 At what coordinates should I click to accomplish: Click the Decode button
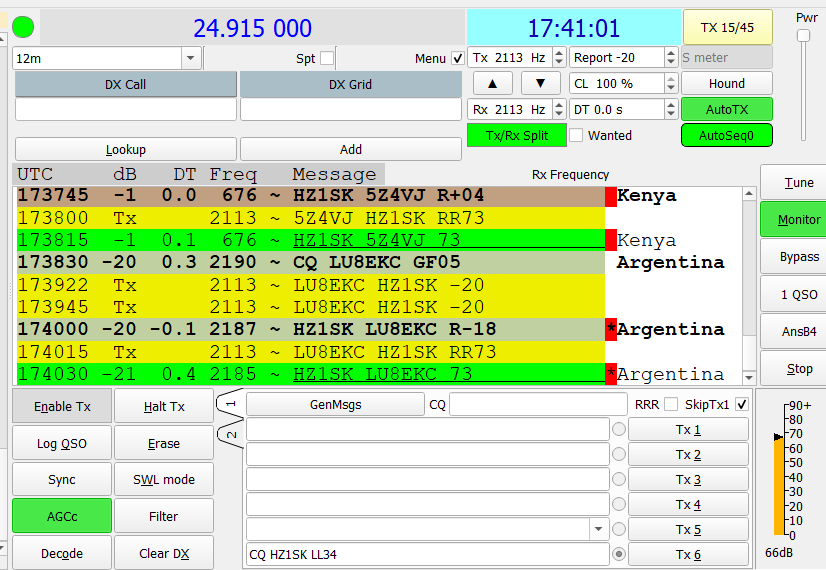pos(62,553)
